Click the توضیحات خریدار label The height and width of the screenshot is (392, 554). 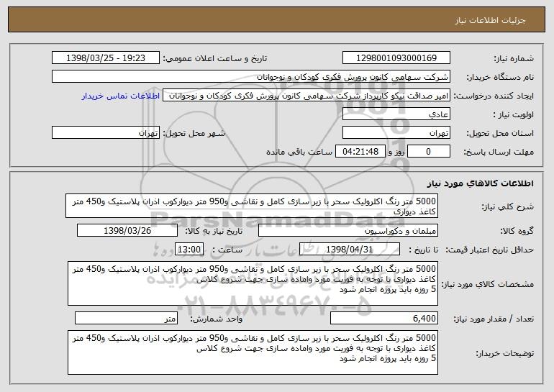(504, 352)
